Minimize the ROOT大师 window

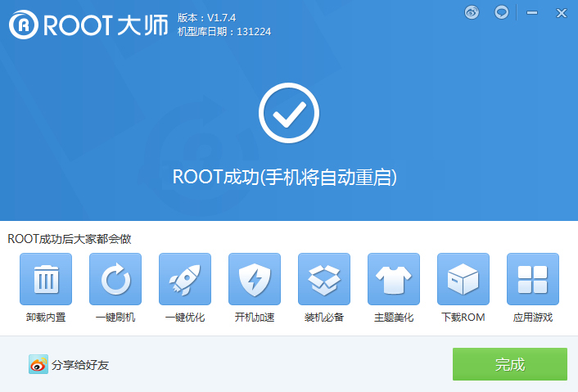[532, 13]
